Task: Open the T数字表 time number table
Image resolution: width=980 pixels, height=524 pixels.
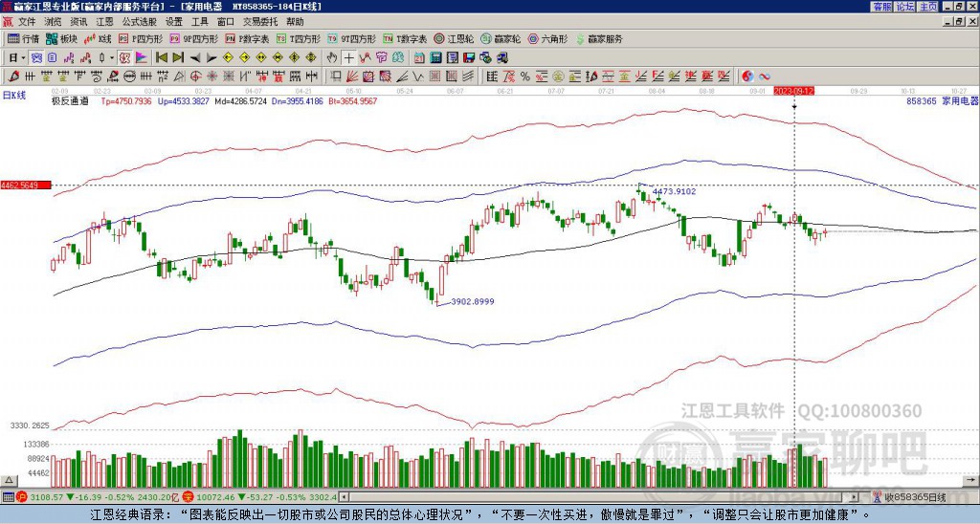Action: [x=405, y=38]
